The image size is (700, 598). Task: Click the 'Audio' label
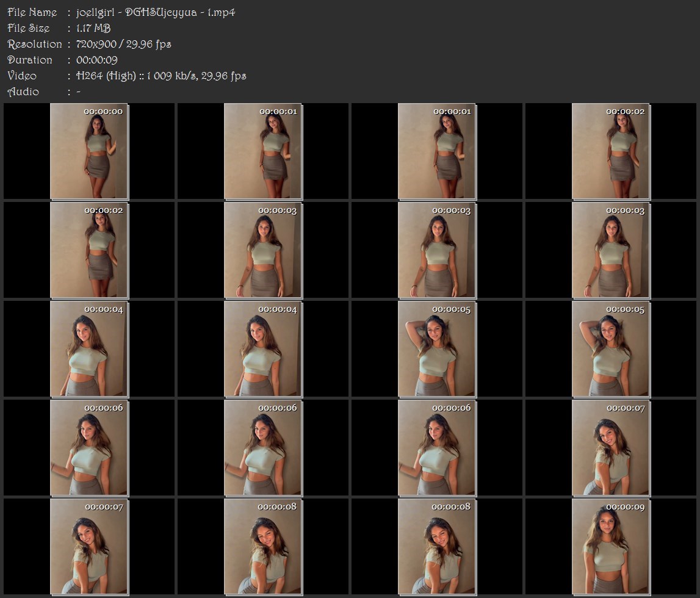tap(23, 92)
